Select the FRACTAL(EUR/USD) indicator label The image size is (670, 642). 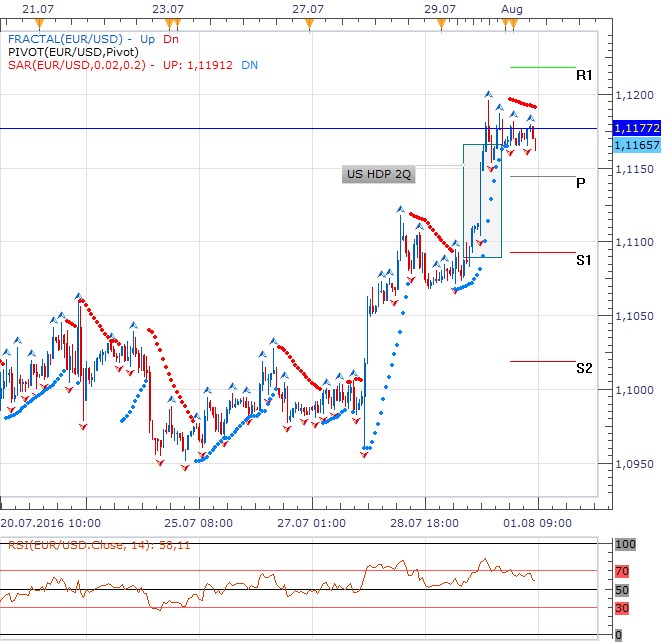[x=63, y=39]
